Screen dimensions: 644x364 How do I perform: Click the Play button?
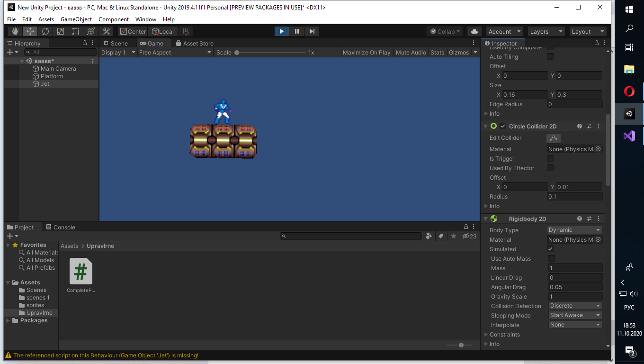281,31
